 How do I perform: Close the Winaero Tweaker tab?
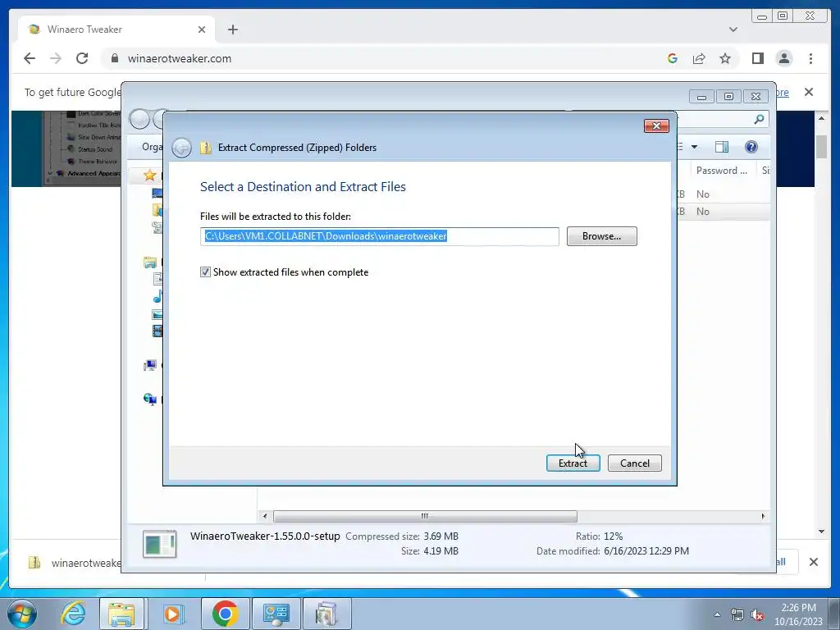(202, 30)
